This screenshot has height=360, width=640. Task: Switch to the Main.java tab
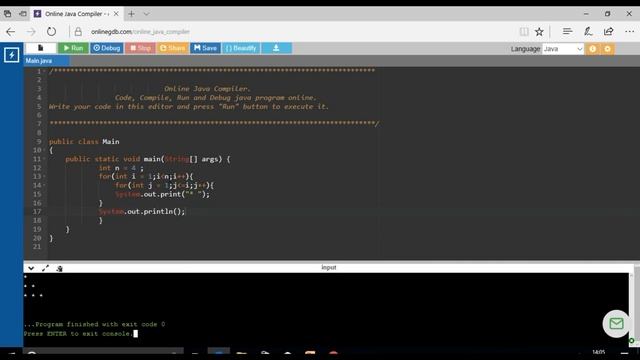(x=46, y=61)
